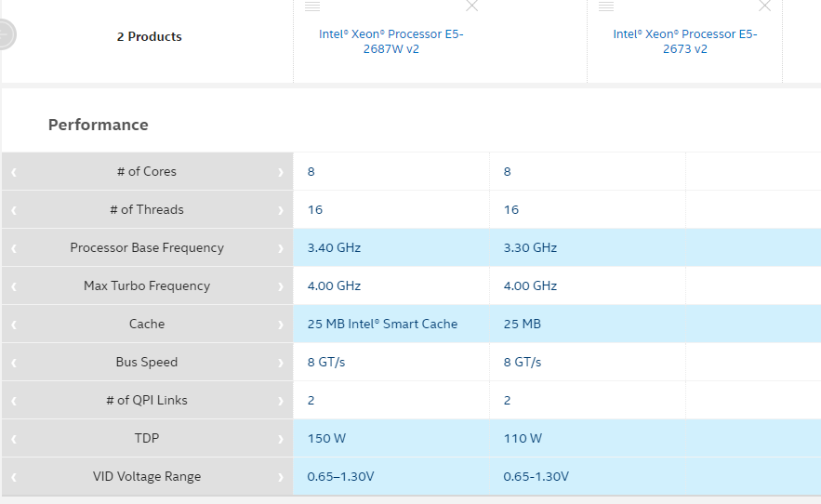Screen dimensions: 821x504
Task: Click left chevron on VID Voltage Range row
Action: click(x=14, y=477)
